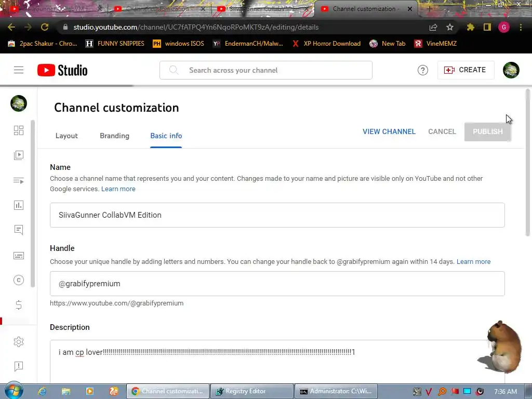Select the Basic info tab

point(166,136)
